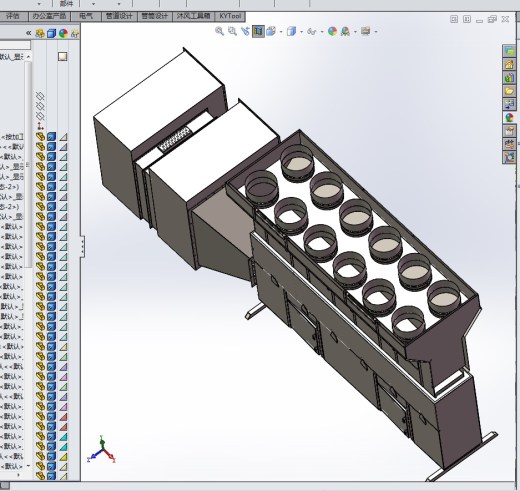Click the Appearance column header color ball
This screenshot has height=491, width=520.
[x=63, y=33]
